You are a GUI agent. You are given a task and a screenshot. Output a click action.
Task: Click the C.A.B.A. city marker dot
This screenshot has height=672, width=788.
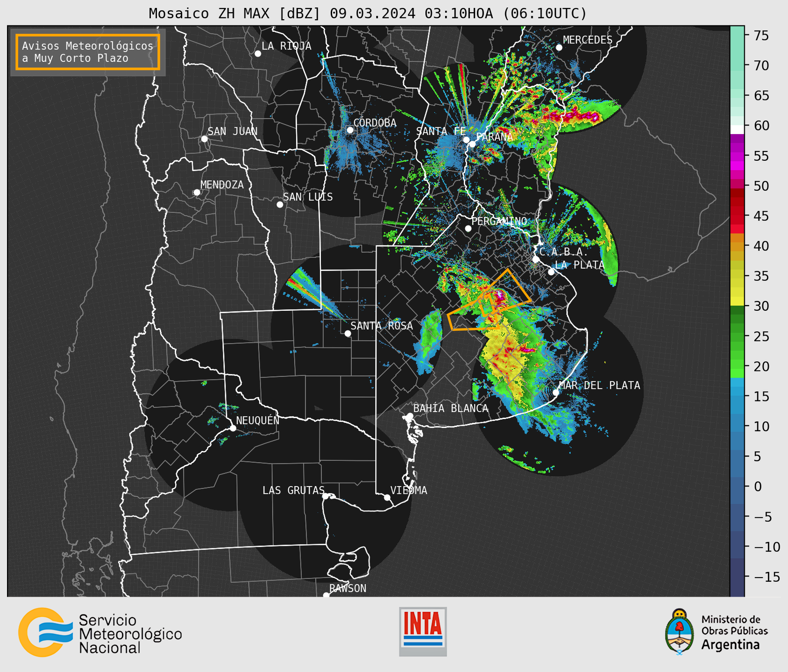536,259
